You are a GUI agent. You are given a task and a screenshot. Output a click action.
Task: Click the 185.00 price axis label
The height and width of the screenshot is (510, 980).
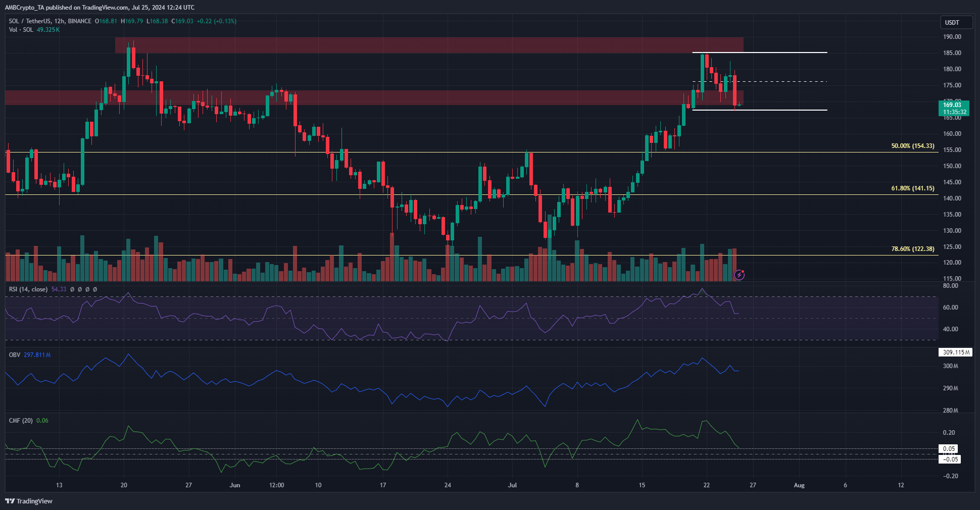point(952,53)
